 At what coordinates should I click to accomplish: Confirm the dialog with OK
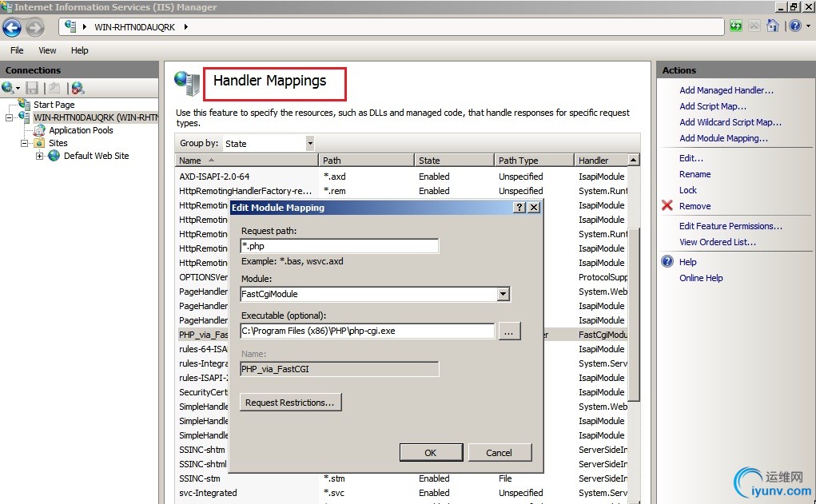click(431, 453)
